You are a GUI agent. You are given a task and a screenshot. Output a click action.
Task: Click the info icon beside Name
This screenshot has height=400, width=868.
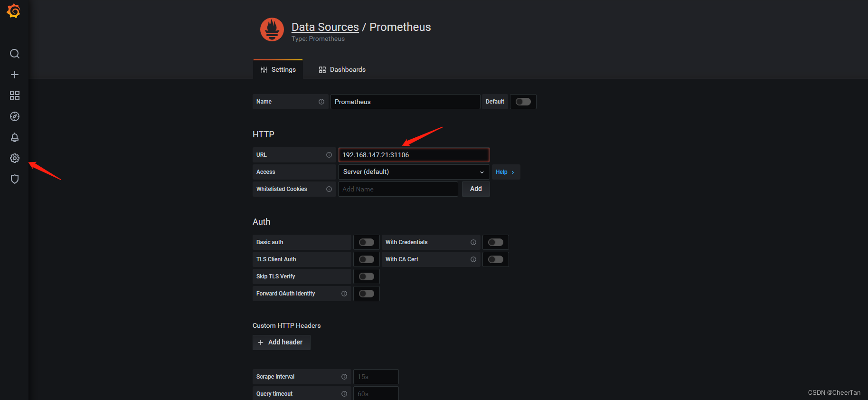[321, 102]
